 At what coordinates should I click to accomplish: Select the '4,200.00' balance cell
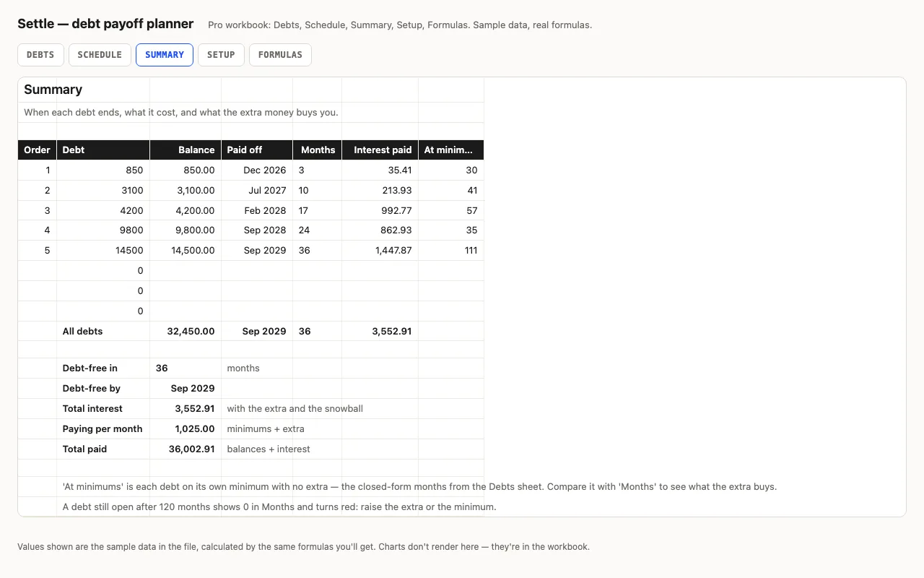pos(186,210)
